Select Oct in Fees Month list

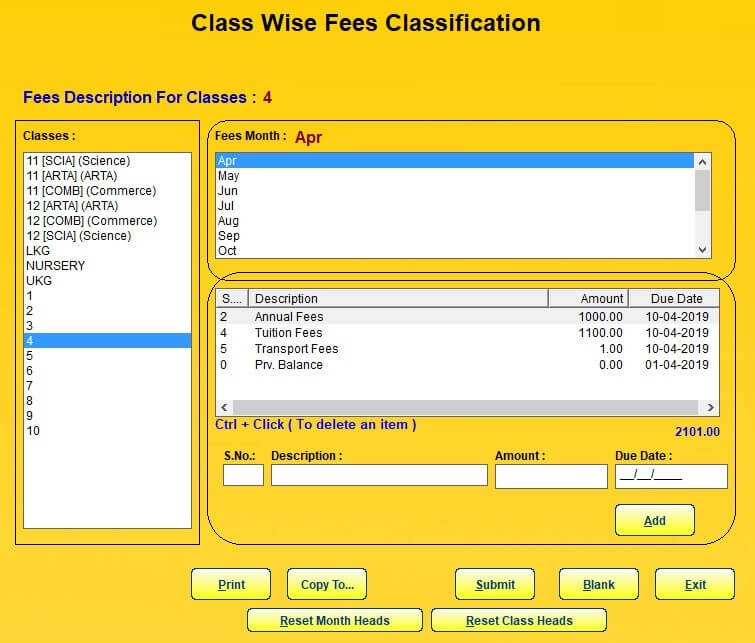pyautogui.click(x=455, y=250)
